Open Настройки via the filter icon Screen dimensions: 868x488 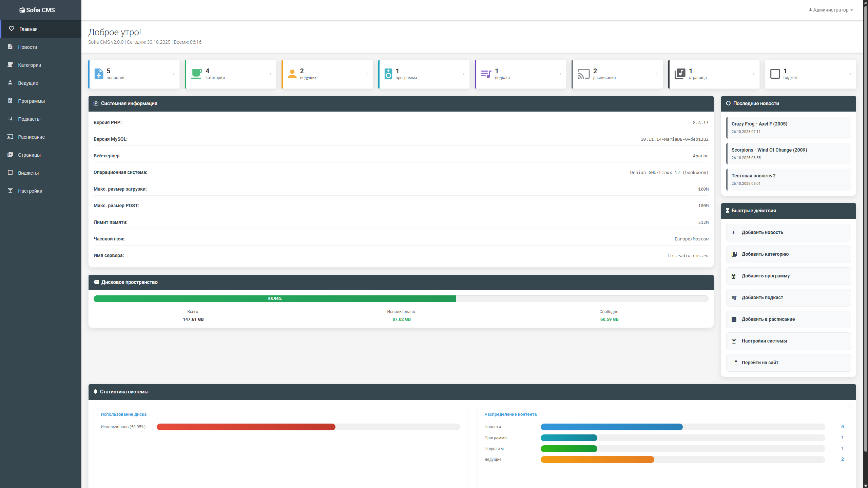tap(11, 191)
